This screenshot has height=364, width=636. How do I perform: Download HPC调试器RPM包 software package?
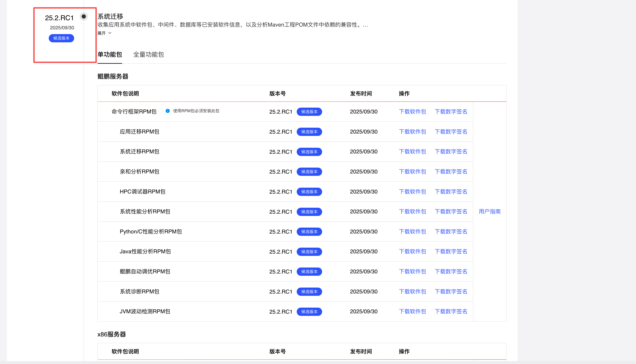[412, 191]
